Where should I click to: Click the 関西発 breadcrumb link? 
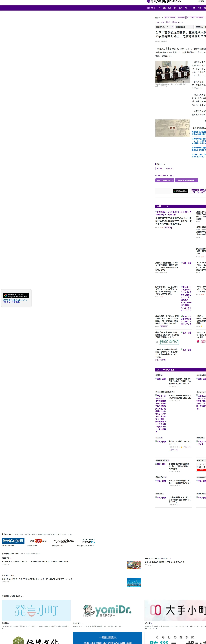pos(168,22)
